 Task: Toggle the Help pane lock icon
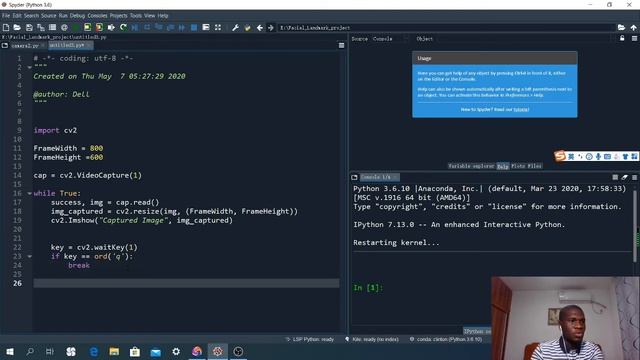click(x=622, y=38)
